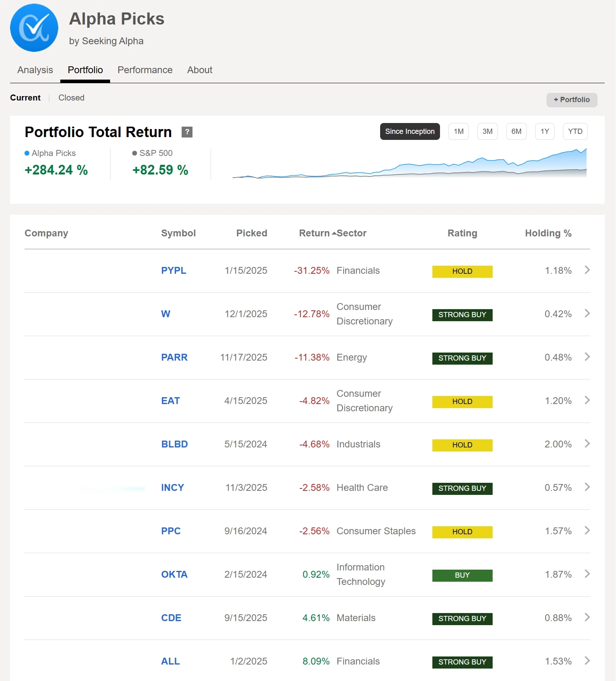Click the + Portfolio button
The image size is (616, 681).
(571, 100)
